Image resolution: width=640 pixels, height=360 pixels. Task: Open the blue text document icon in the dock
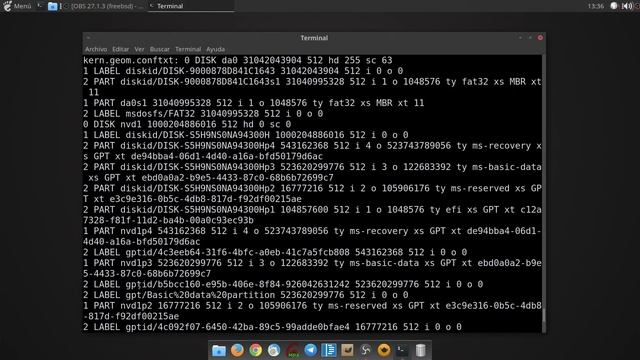[329, 350]
